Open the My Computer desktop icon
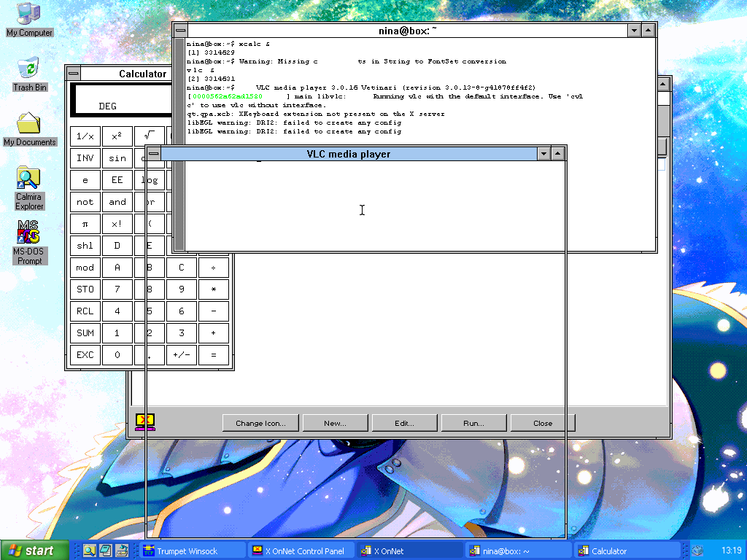Screen dimensions: 747x560 [x=28, y=18]
